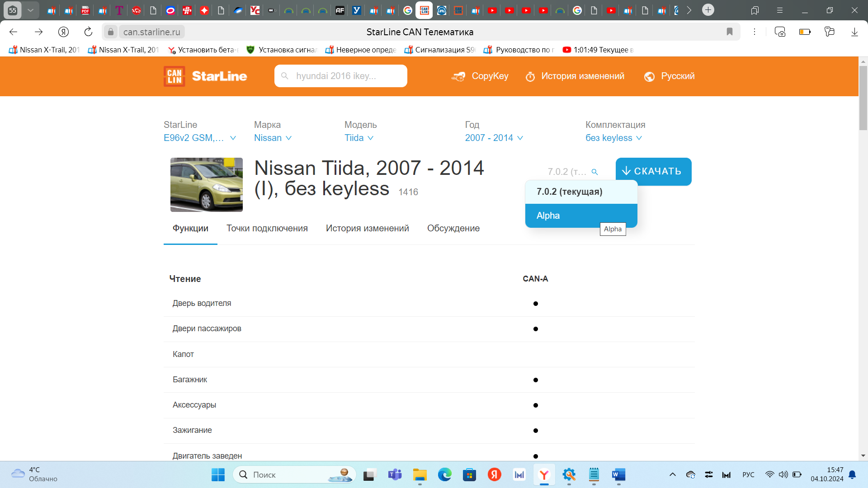The width and height of the screenshot is (868, 488).
Task: Open bookmark Установка сигнал
Action: pyautogui.click(x=282, y=50)
